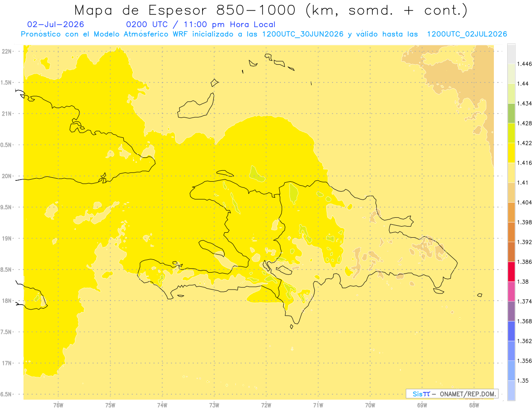Click the colorbar value '1.35'

point(523,380)
